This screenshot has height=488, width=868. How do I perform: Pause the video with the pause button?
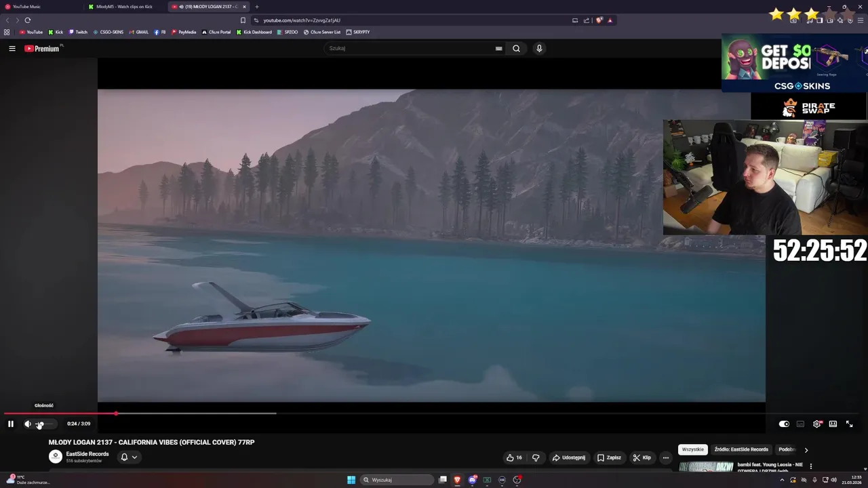11,424
